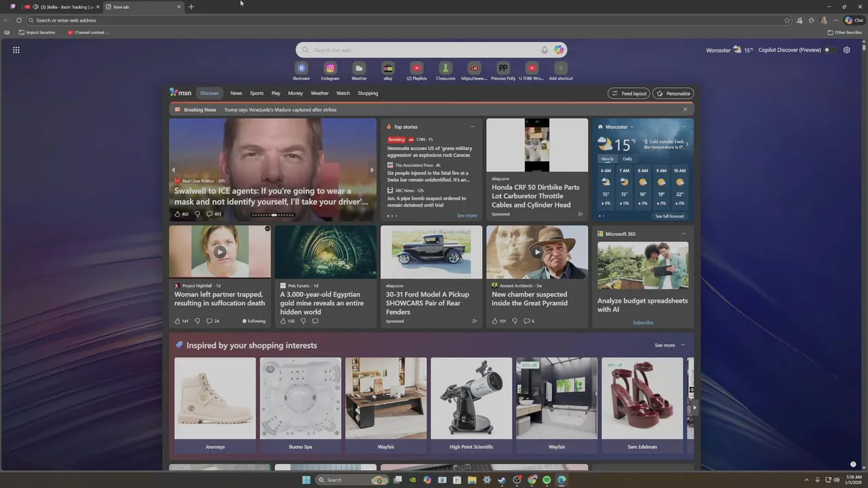Expand the Worcester location dropdown
The image size is (868, 488).
point(632,127)
